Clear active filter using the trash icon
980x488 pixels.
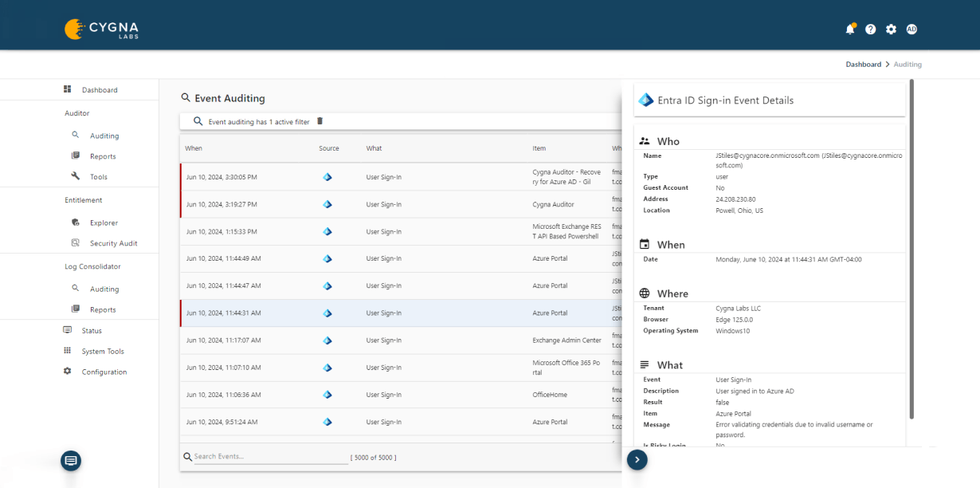pos(320,120)
